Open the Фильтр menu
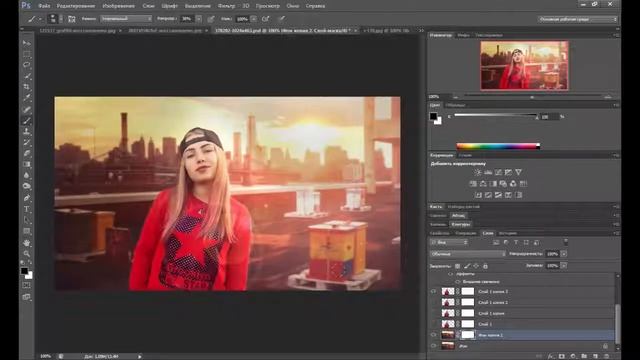This screenshot has width=640, height=360. (x=226, y=6)
